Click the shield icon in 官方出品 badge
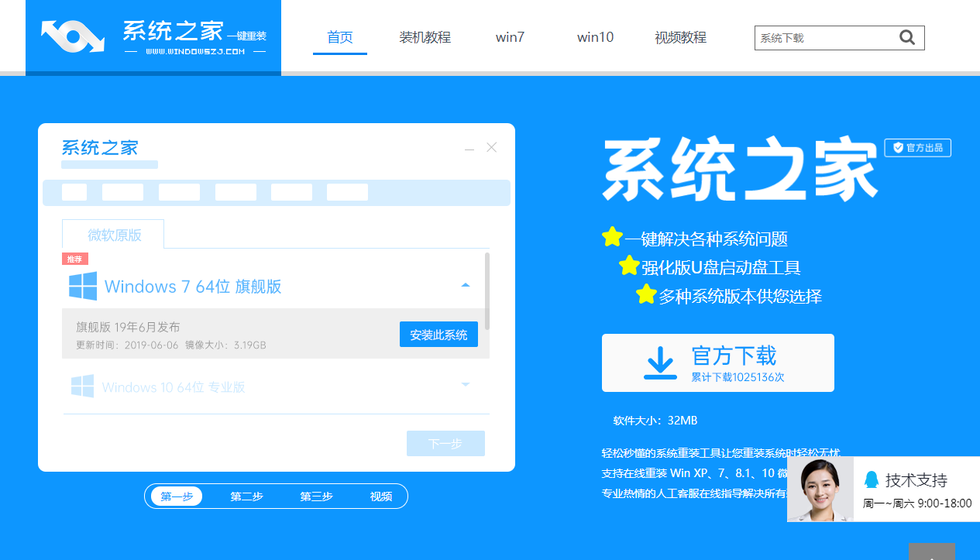980x560 pixels. pos(898,147)
